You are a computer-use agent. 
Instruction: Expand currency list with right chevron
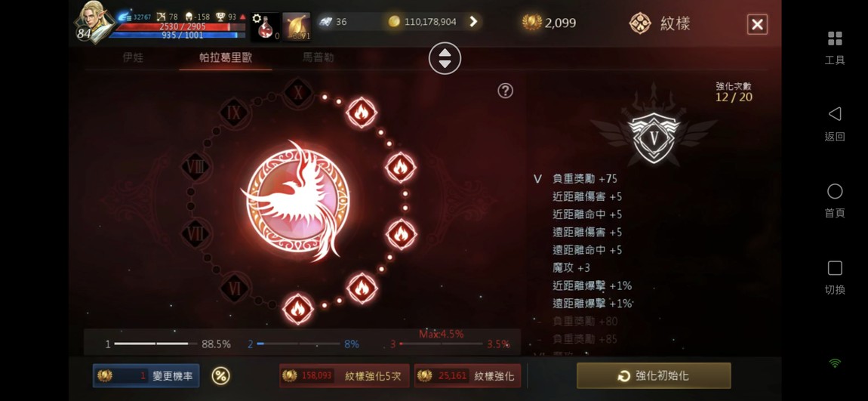[473, 22]
